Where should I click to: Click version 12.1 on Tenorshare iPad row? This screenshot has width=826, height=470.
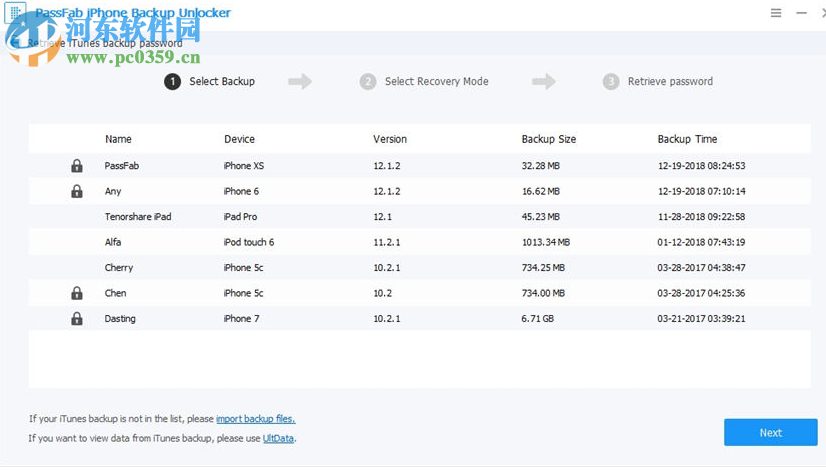pyautogui.click(x=382, y=217)
